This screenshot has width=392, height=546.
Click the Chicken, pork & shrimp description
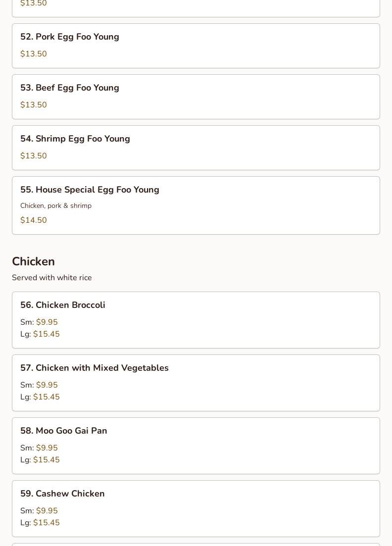56,205
